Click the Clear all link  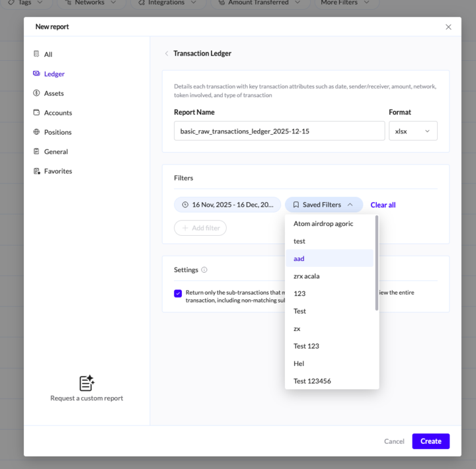(x=383, y=205)
